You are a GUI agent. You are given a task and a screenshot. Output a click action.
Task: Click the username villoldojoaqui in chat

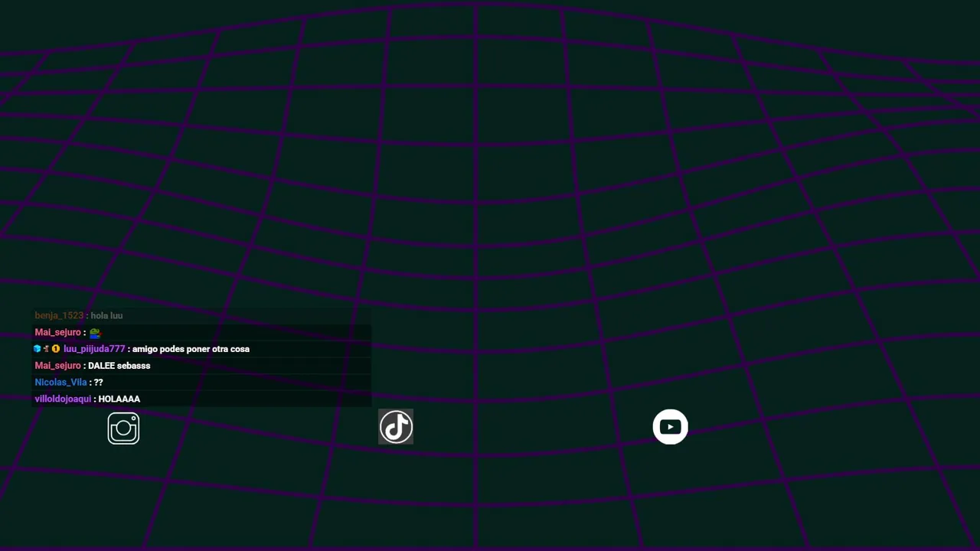point(63,399)
